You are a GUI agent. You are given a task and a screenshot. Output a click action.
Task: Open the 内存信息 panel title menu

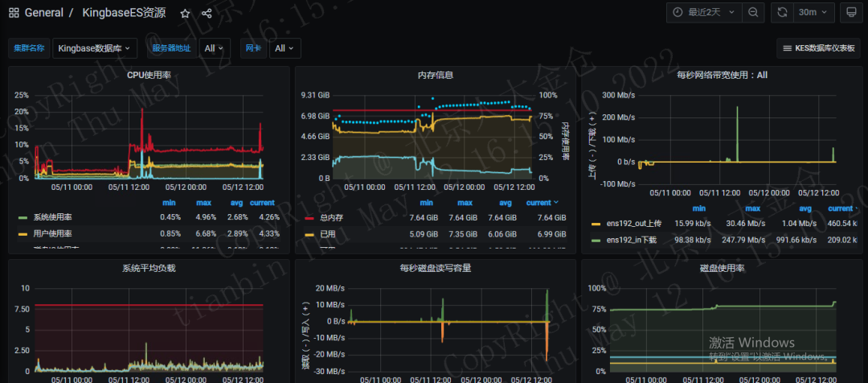pyautogui.click(x=435, y=75)
